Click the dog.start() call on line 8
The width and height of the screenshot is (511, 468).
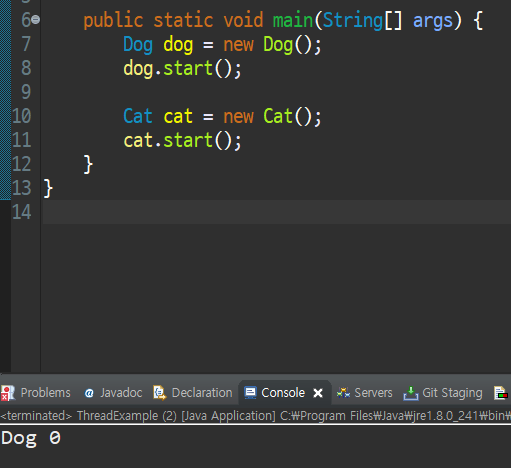point(182,69)
